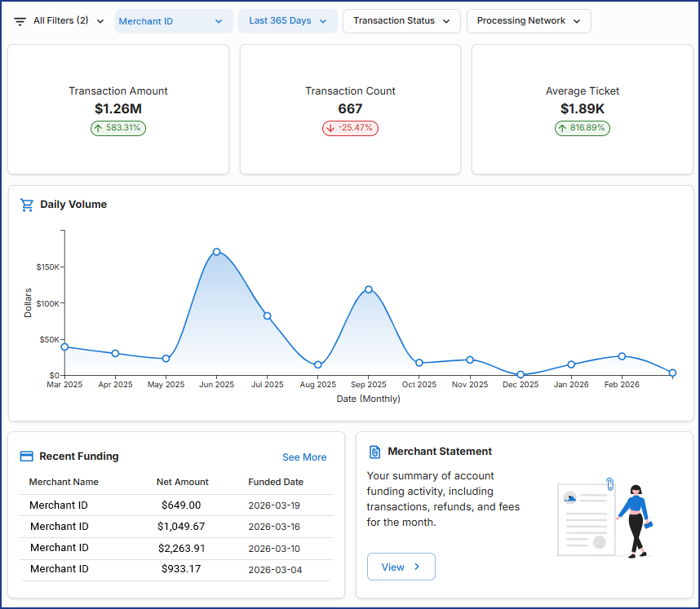The width and height of the screenshot is (700, 609).
Task: Click the red down arrow on Transaction Count
Action: [330, 128]
